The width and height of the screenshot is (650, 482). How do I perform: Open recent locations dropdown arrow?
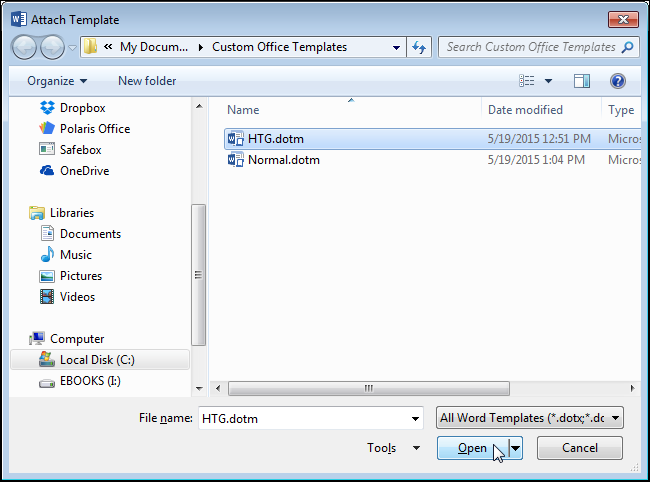coord(72,48)
